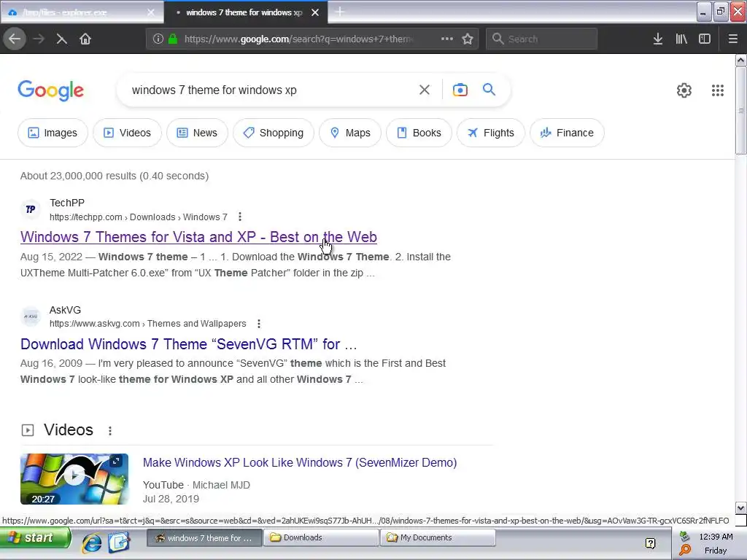The image size is (747, 560).
Task: Go back using the browser back arrow
Action: click(x=15, y=39)
